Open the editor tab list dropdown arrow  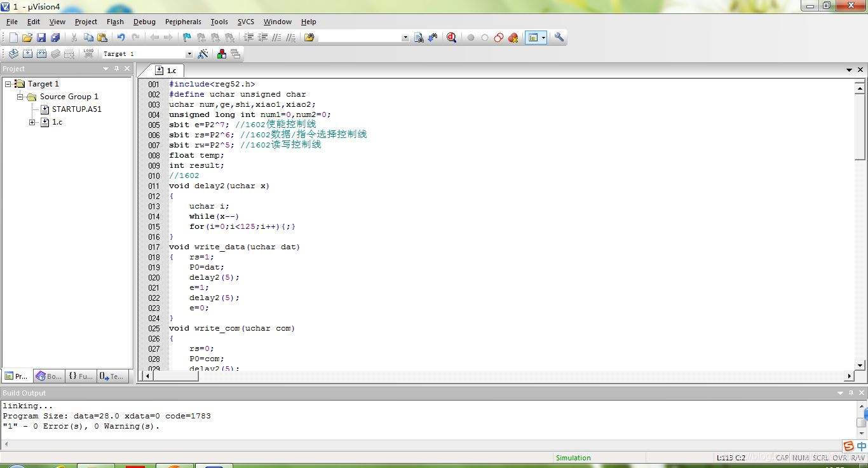(849, 70)
